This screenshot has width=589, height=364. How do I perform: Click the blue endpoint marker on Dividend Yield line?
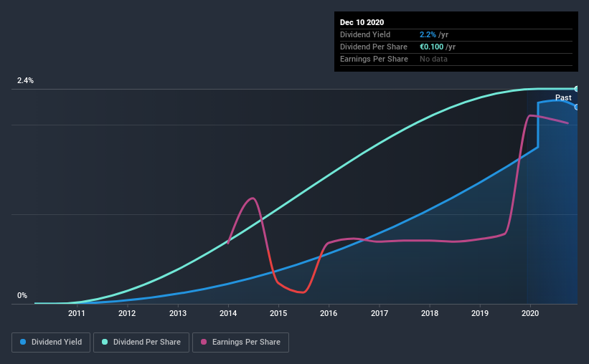click(576, 107)
